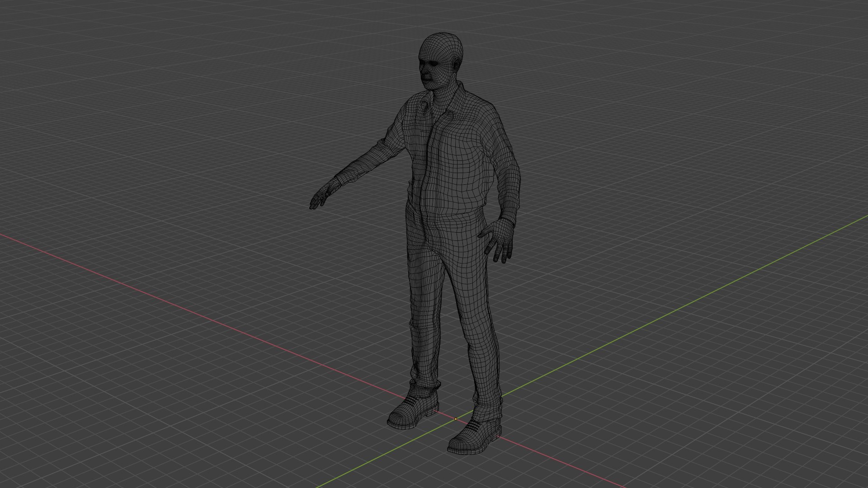Click the orange object origin dot
The image size is (868, 488).
455,419
